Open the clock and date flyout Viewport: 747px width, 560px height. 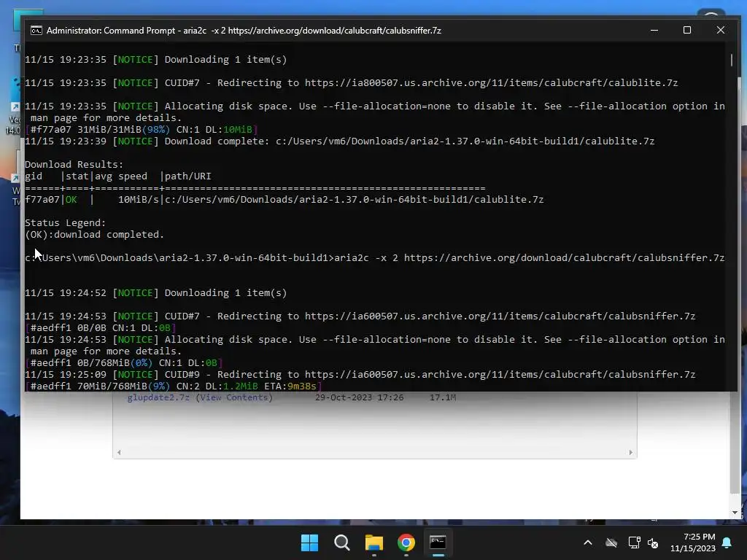pyautogui.click(x=693, y=542)
